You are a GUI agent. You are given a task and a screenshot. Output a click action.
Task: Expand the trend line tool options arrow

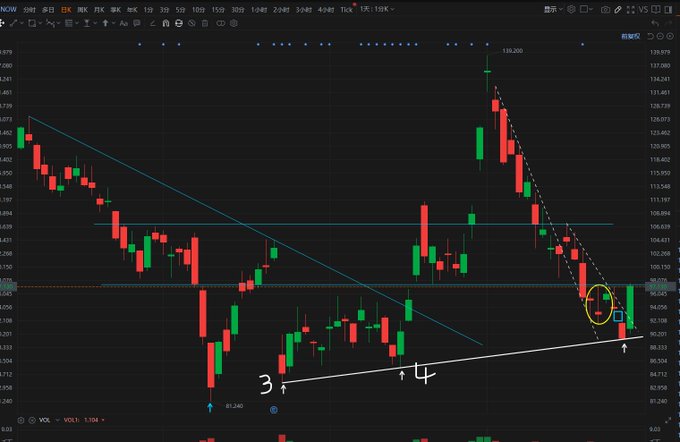[21, 23]
